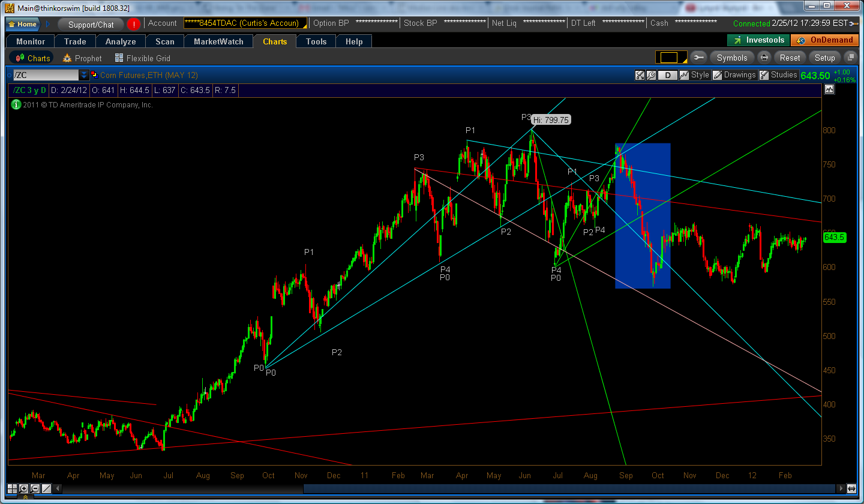Image resolution: width=864 pixels, height=504 pixels.
Task: Click the wrench settings icon beside Symbols
Action: [698, 58]
